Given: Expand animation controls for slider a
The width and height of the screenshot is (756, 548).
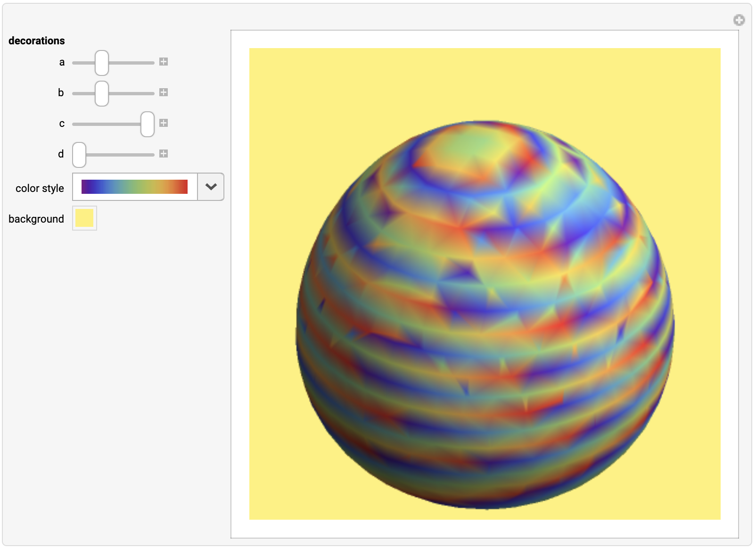Looking at the screenshot, I should pos(164,61).
